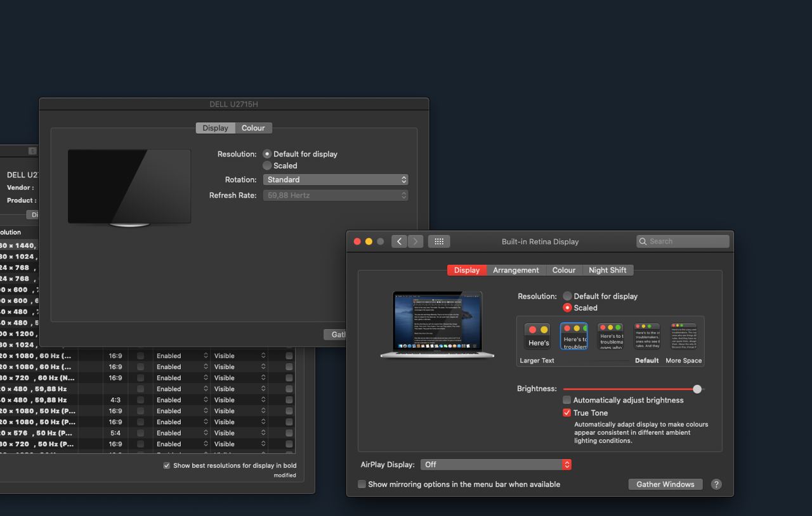Switch to Colour tab in DELL U2715H window
The height and width of the screenshot is (516, 812).
[x=253, y=128]
